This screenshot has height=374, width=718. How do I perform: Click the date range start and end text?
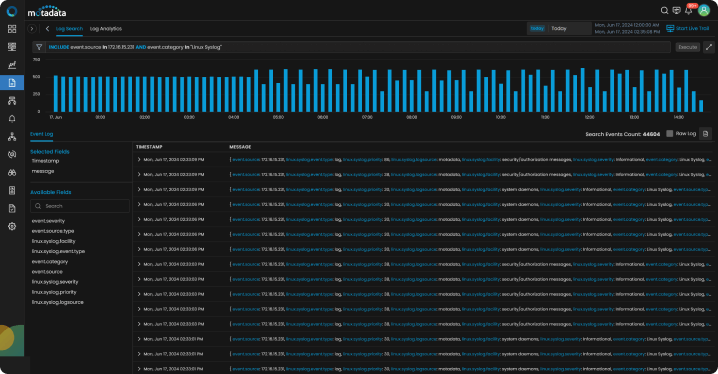pos(627,28)
